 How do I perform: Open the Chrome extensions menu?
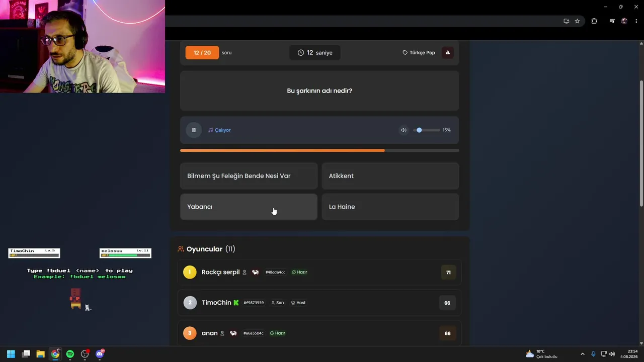click(594, 21)
